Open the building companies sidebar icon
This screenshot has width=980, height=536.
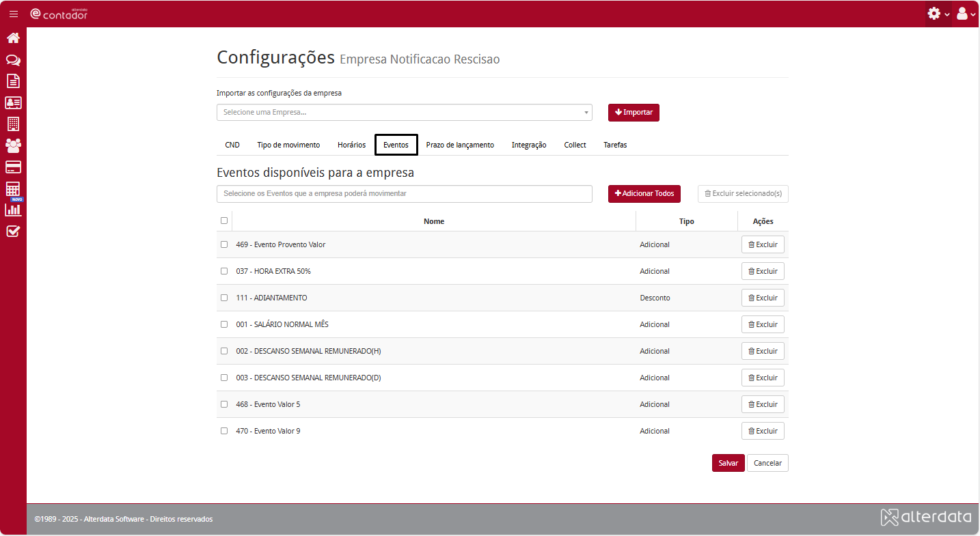tap(13, 124)
